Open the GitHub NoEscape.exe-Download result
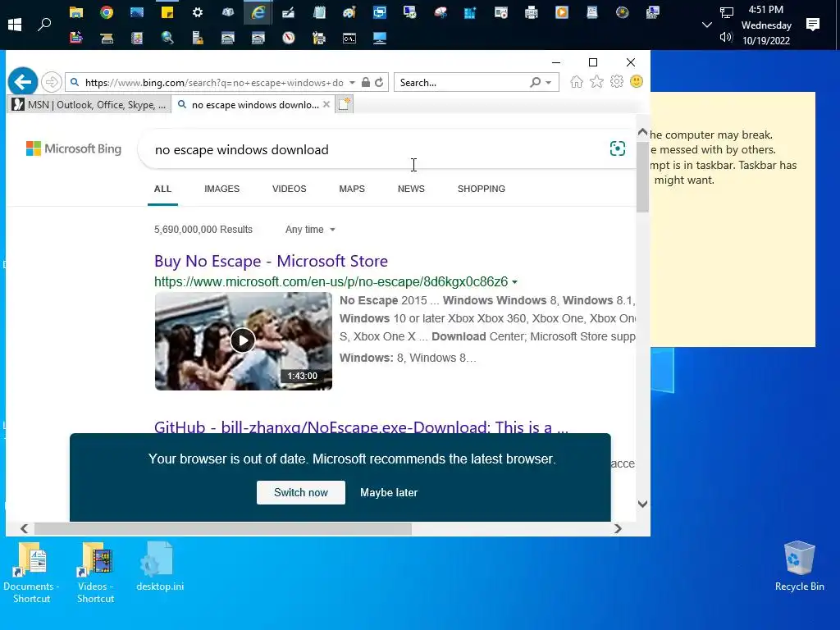Image resolution: width=840 pixels, height=630 pixels. point(361,427)
